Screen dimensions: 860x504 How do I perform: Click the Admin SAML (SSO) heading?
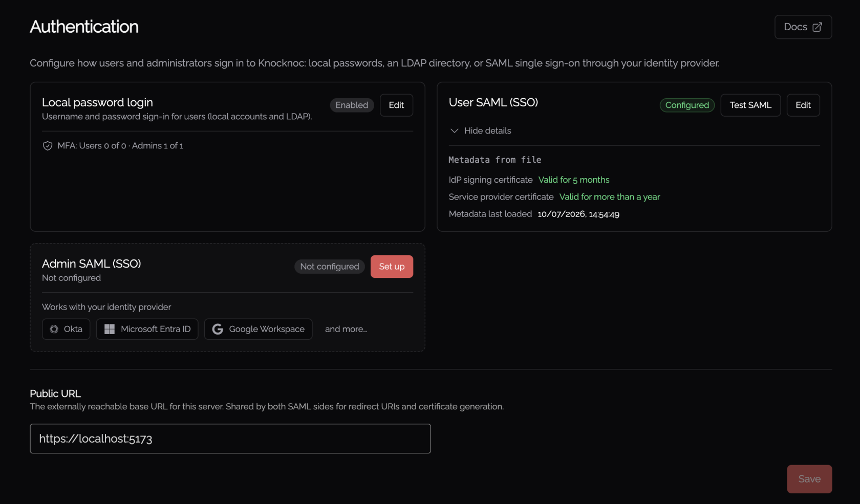(91, 264)
